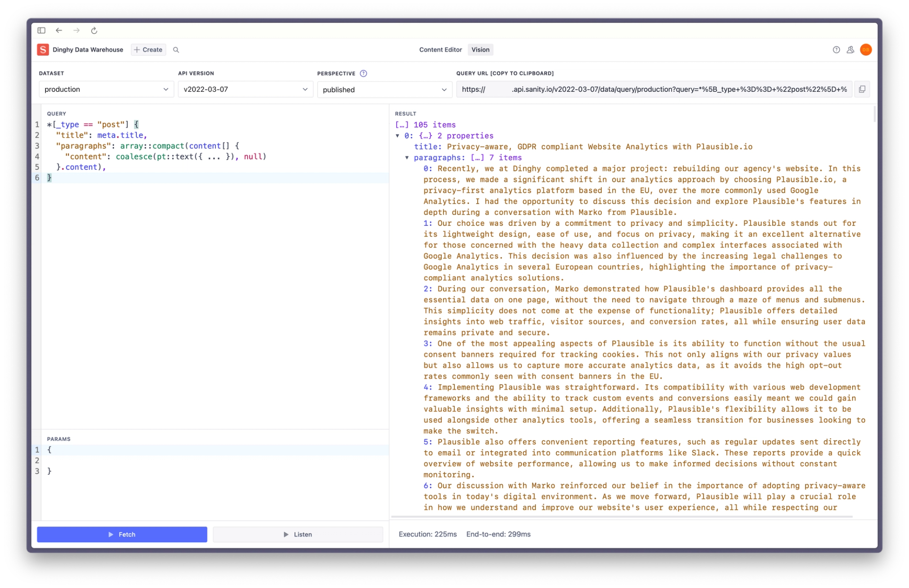This screenshot has height=588, width=909.
Task: Open the API version v2022-03-07 dropdown
Action: pos(245,89)
